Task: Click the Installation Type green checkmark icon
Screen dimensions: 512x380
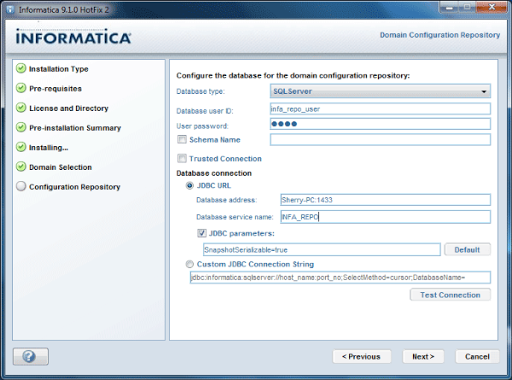Action: (21, 68)
